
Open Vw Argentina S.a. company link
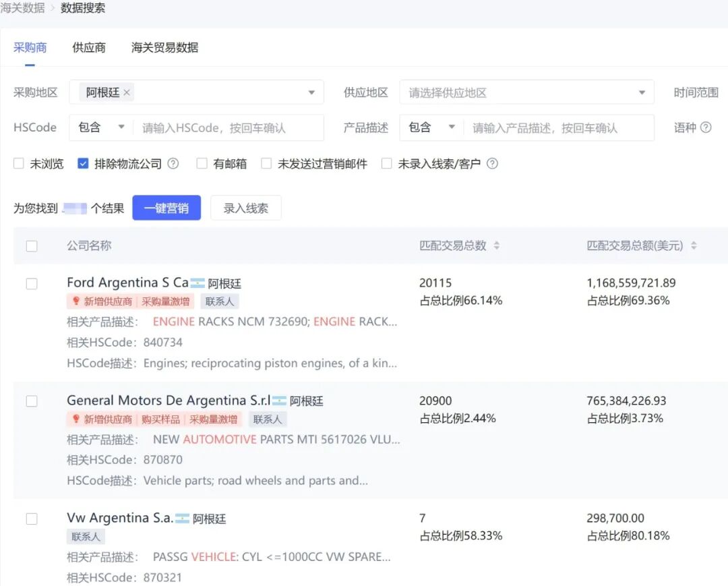click(x=120, y=517)
